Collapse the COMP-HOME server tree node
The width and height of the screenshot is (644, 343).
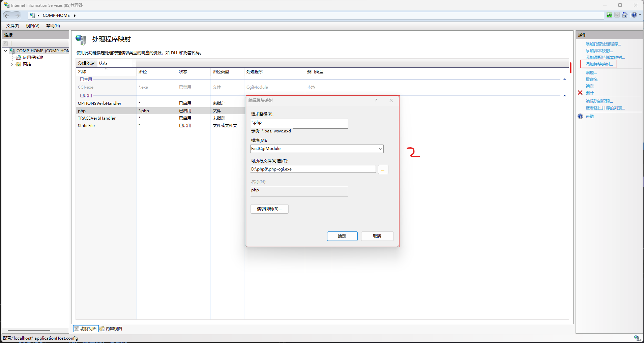click(6, 51)
